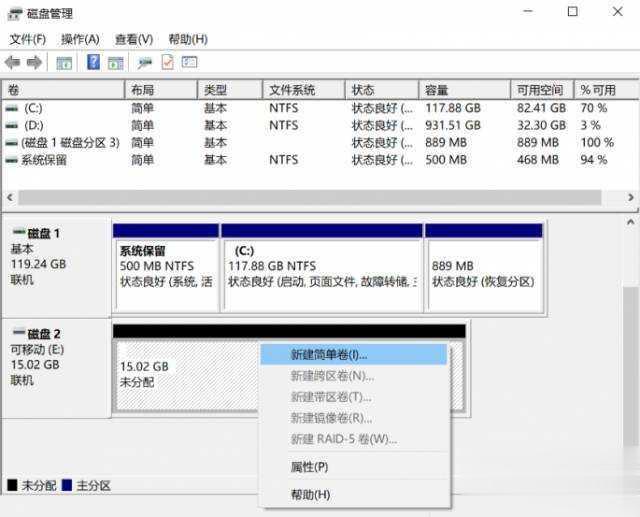
Task: Click the horizontal scrollbar thumb
Action: pyautogui.click(x=310, y=197)
